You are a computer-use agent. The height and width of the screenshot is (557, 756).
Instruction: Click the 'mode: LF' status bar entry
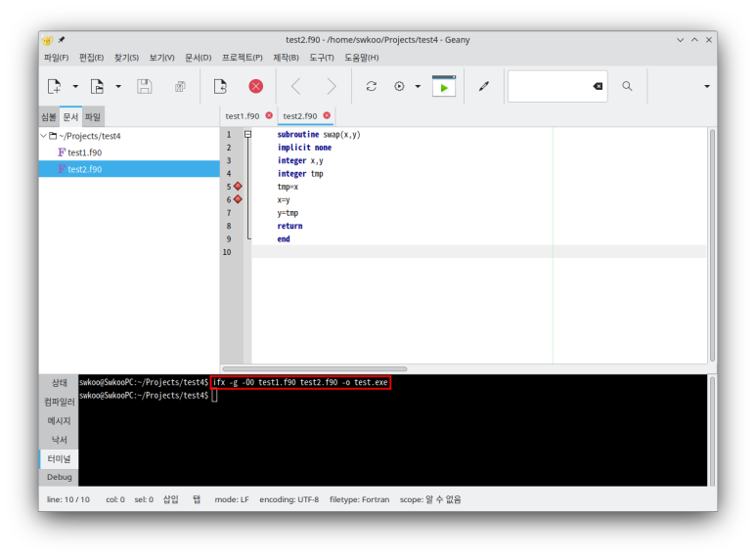[232, 499]
